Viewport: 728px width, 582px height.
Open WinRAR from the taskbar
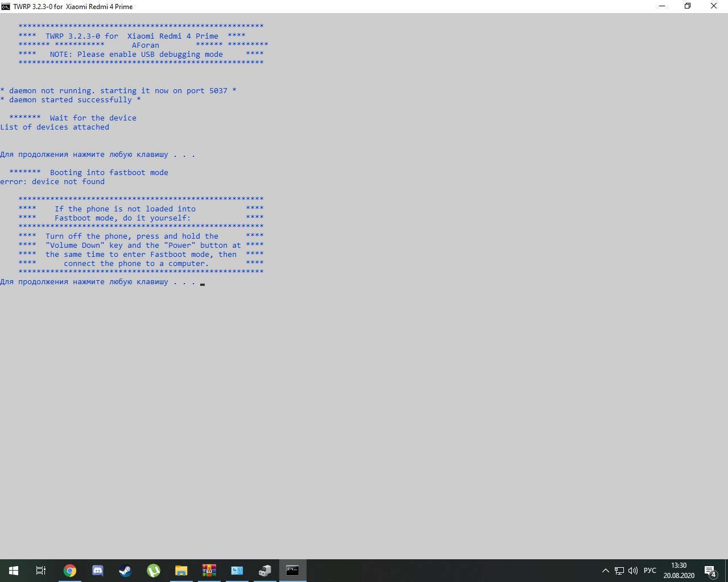tap(209, 571)
